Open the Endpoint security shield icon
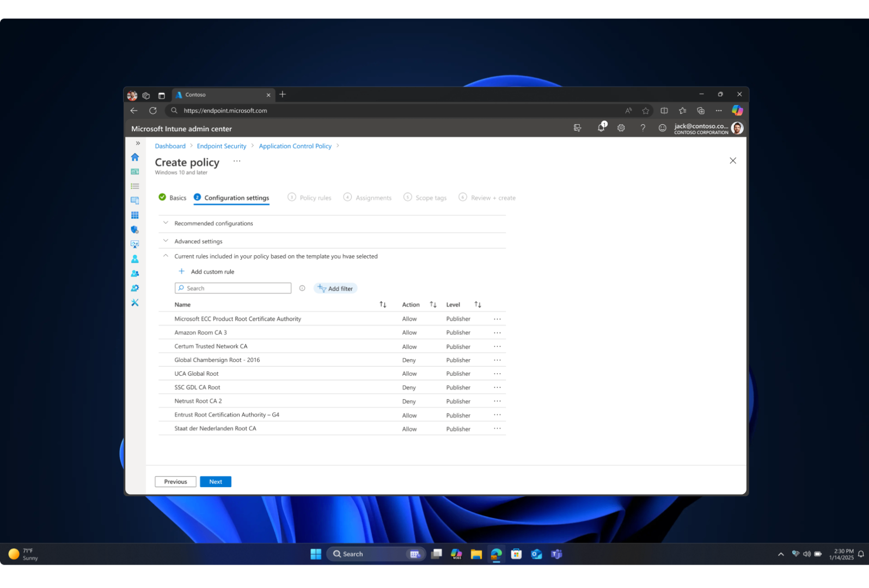This screenshot has height=588, width=869. pos(134,230)
